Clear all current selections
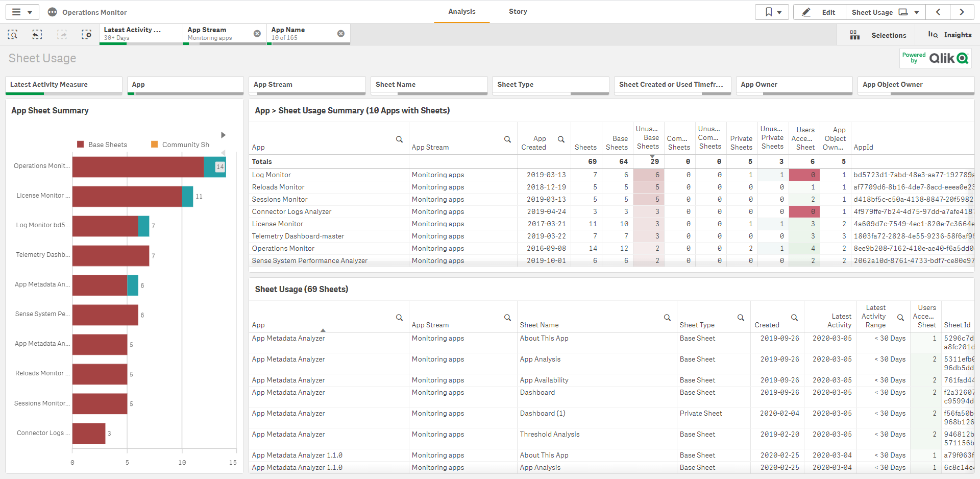Screen dimensions: 980x479 coord(87,35)
